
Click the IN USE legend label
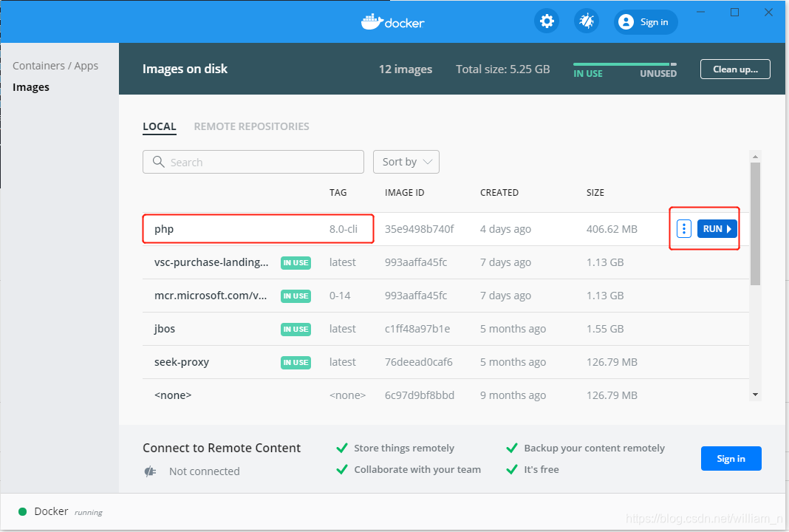[588, 73]
